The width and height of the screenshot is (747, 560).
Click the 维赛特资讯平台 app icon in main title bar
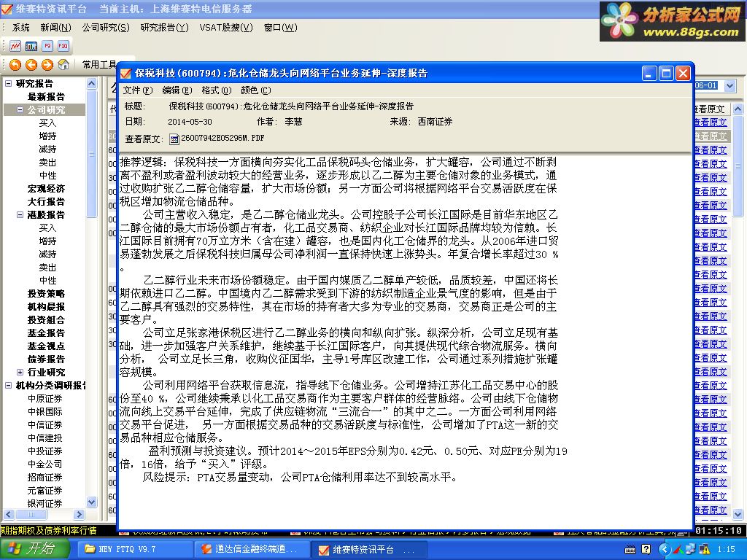(7, 9)
